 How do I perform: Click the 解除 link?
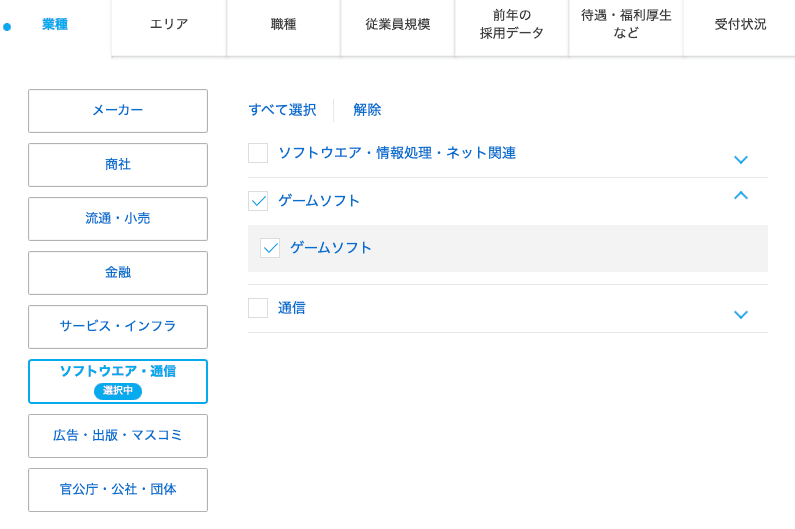coord(367,110)
